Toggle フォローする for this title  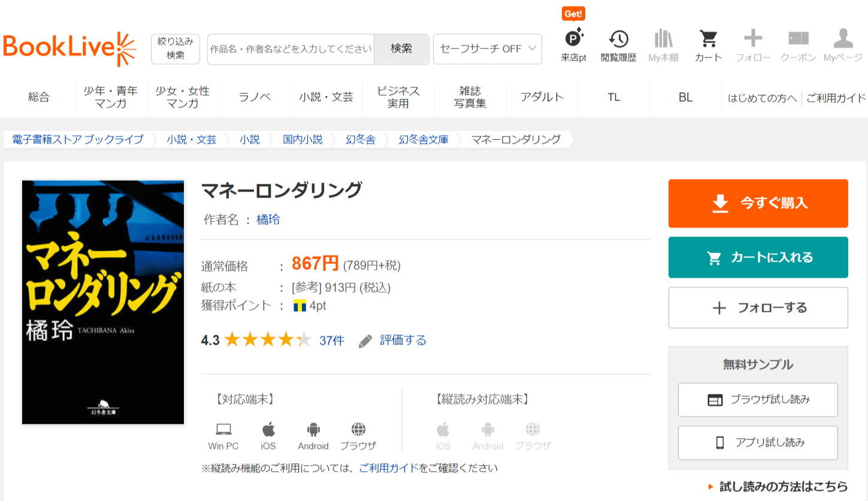pos(758,308)
